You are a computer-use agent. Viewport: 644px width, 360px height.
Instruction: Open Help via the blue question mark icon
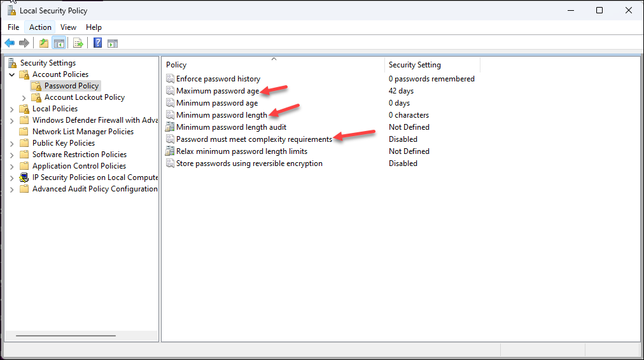pyautogui.click(x=97, y=43)
